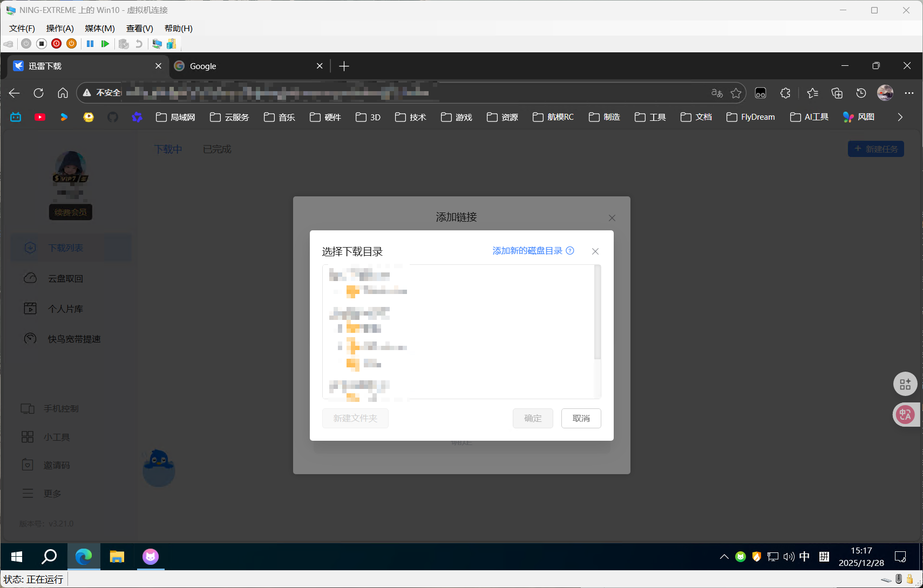Expand the 局域网 bookmarks folder
The image size is (923, 588).
coord(175,117)
